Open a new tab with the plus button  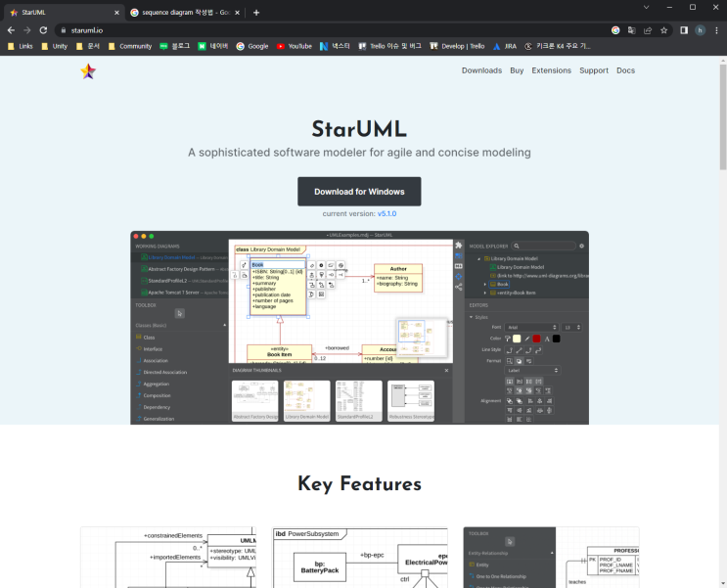click(256, 13)
